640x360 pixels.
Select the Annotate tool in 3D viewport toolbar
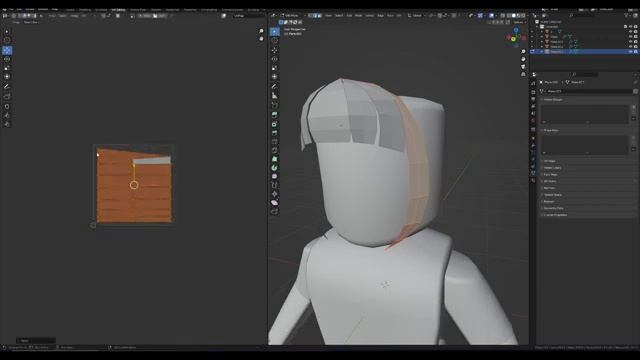coord(275,86)
